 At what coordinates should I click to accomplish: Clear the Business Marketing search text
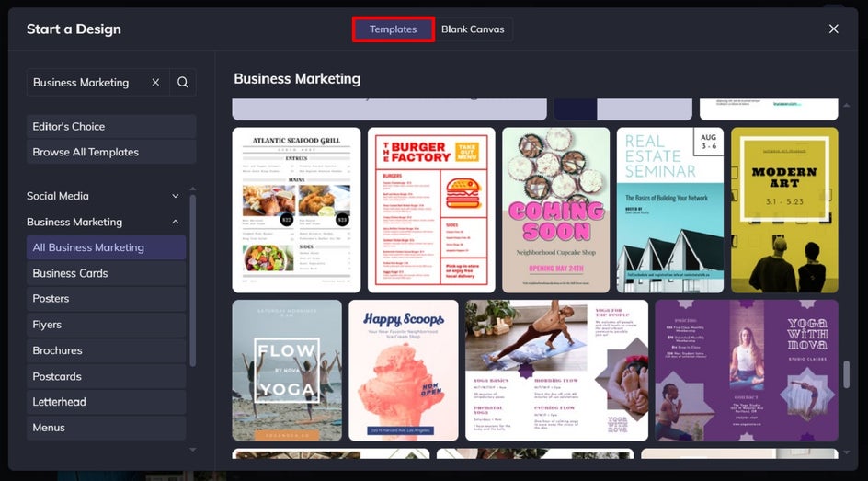[x=155, y=83]
